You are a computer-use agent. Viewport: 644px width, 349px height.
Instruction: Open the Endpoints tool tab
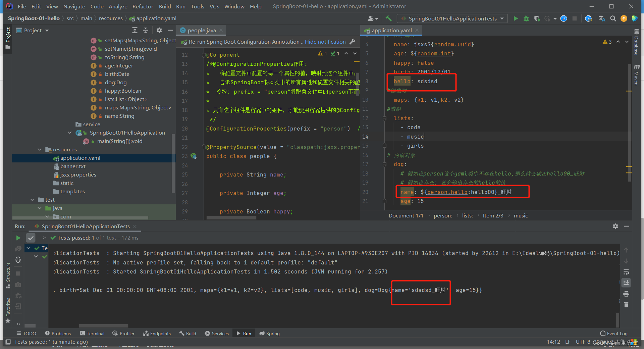(157, 333)
